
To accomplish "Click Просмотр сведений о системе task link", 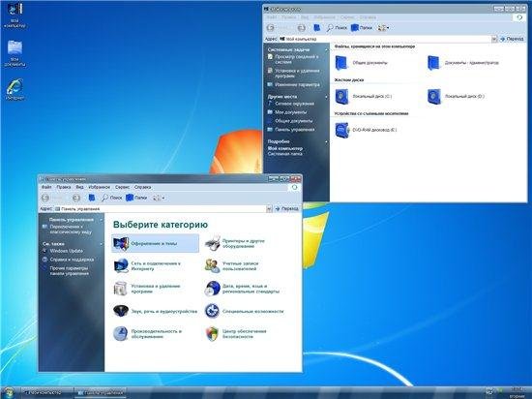I will pyautogui.click(x=297, y=59).
